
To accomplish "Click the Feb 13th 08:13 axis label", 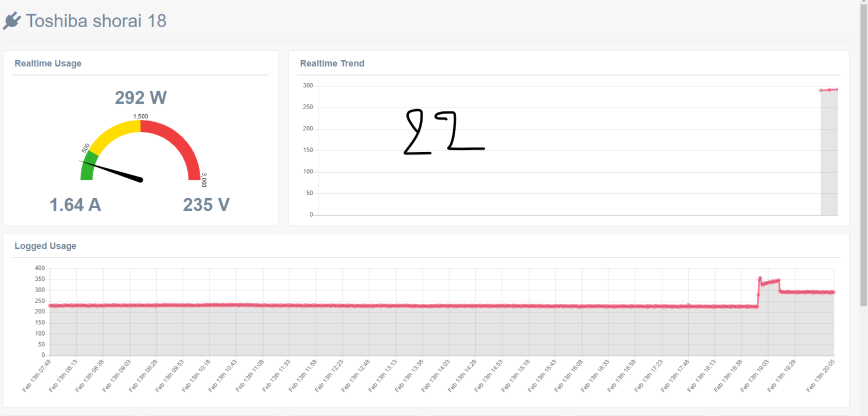I will coord(63,376).
